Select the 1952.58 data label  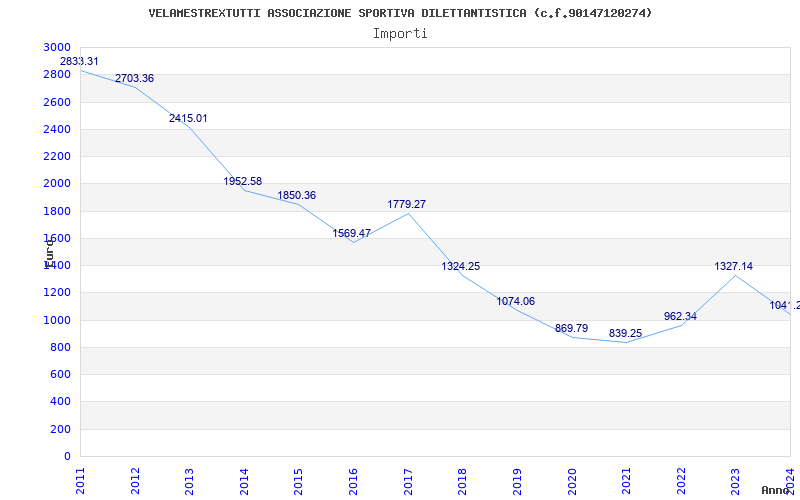(242, 181)
